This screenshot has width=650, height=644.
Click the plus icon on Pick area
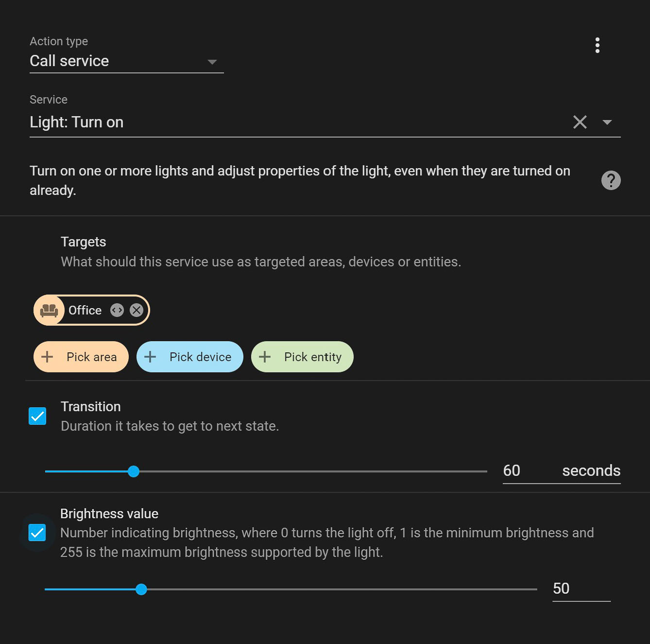point(47,357)
